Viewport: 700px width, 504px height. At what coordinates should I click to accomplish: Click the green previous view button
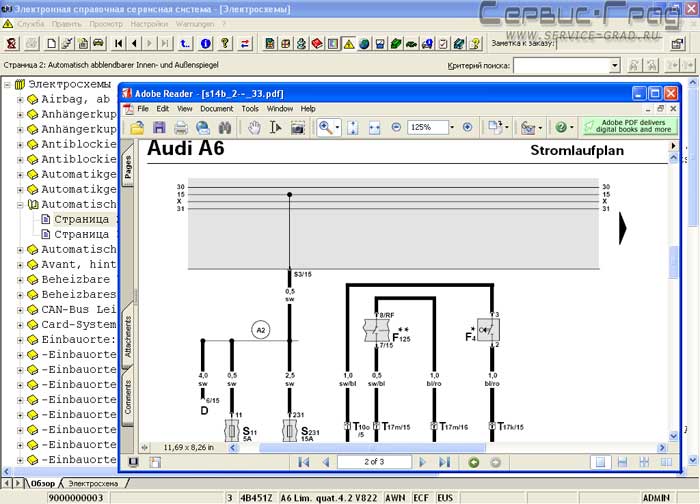point(474,462)
